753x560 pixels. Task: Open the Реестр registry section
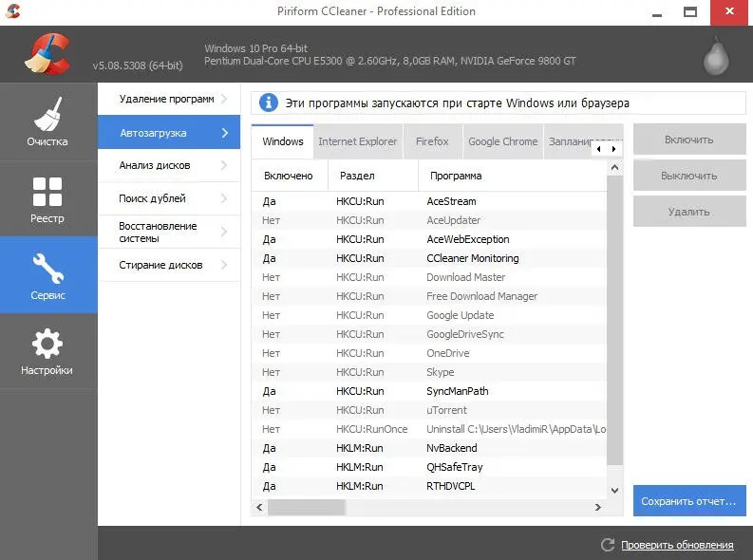point(48,199)
